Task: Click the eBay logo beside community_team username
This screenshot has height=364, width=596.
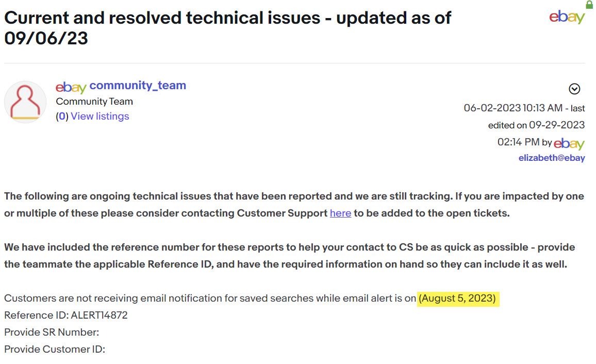Action: [71, 87]
